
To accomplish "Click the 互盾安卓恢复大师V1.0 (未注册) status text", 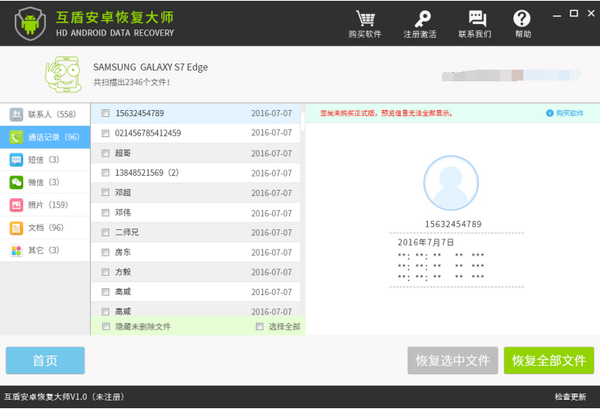I will [64, 397].
